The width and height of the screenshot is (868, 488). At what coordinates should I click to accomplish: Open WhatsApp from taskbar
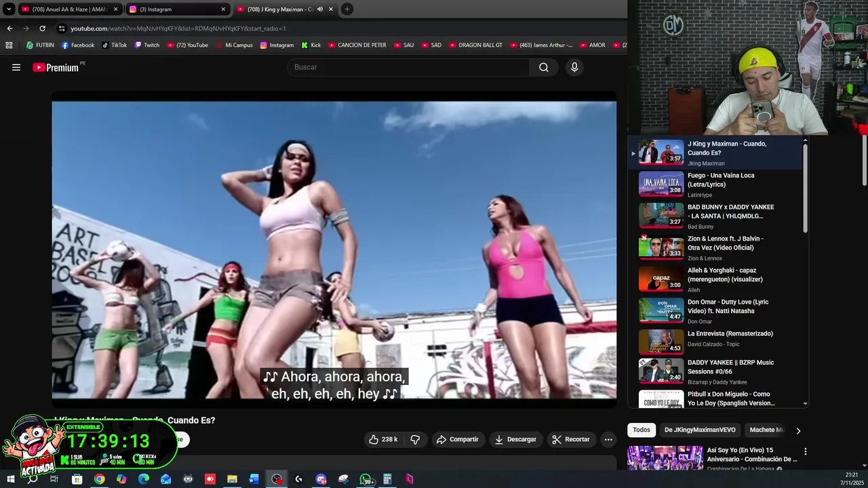tap(366, 479)
